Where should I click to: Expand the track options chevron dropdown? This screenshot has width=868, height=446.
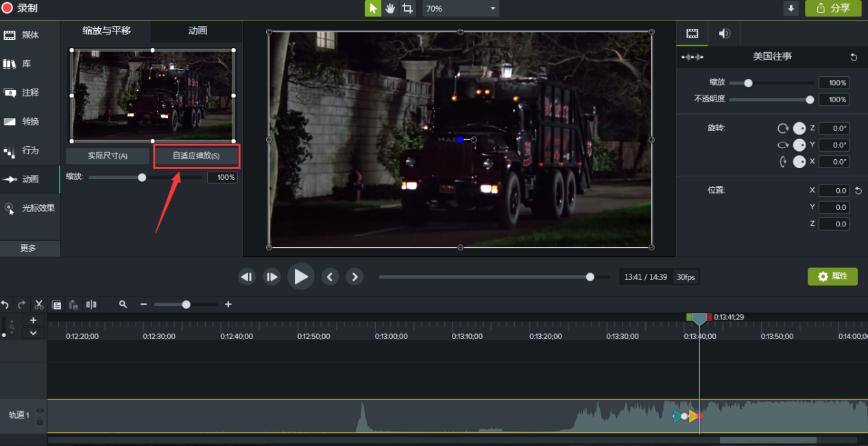pos(33,333)
